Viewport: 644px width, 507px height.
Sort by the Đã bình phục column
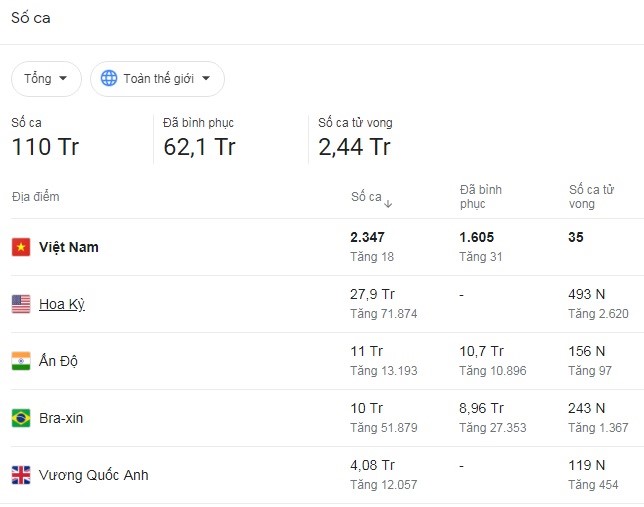(481, 197)
